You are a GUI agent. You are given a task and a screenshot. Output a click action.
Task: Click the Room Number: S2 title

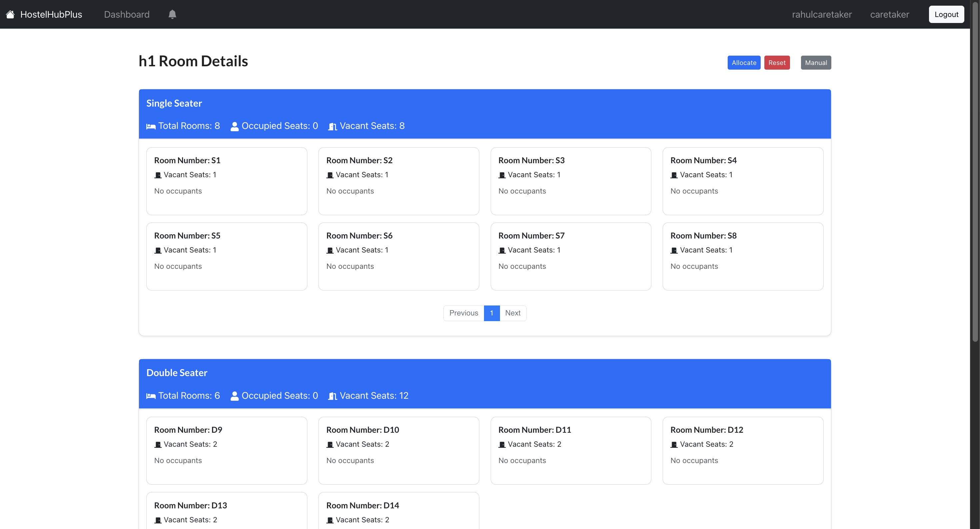click(x=359, y=161)
